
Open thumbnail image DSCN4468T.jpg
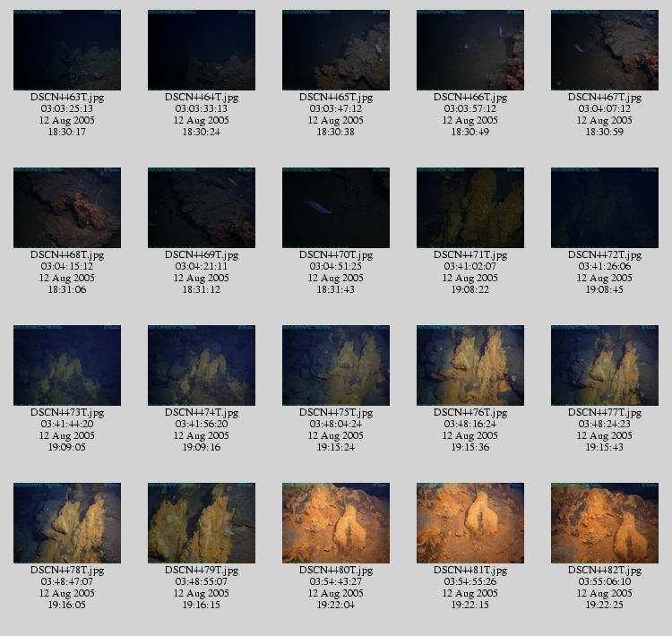(x=67, y=208)
